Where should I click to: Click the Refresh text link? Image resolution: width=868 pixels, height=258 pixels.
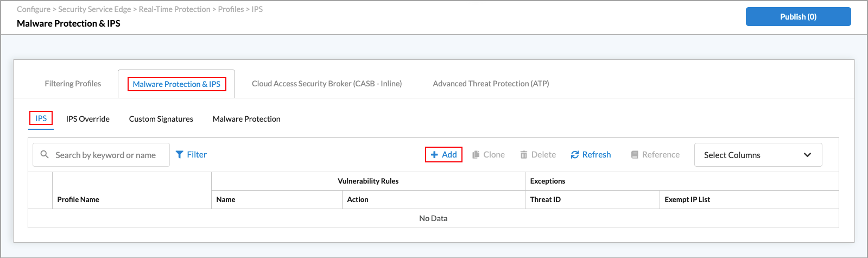(597, 155)
